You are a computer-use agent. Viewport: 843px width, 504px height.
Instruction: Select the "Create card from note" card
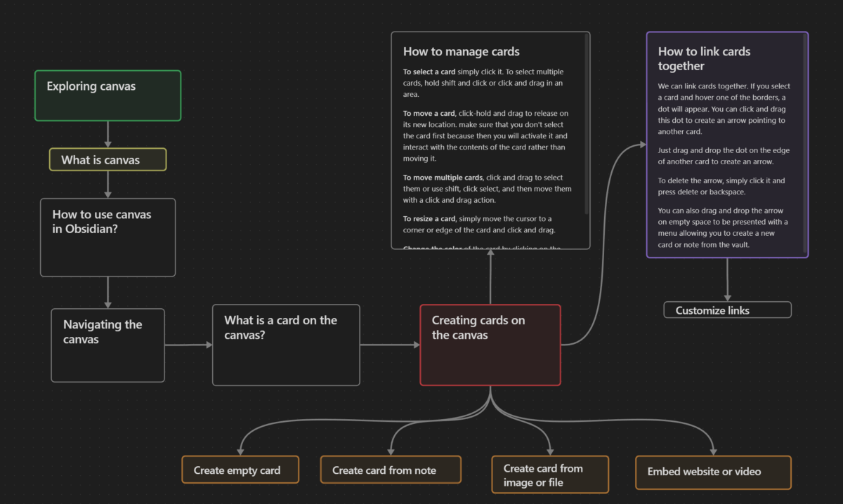pyautogui.click(x=391, y=470)
